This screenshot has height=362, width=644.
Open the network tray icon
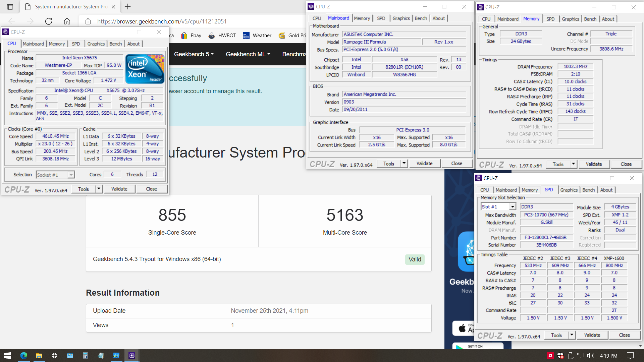581,356
